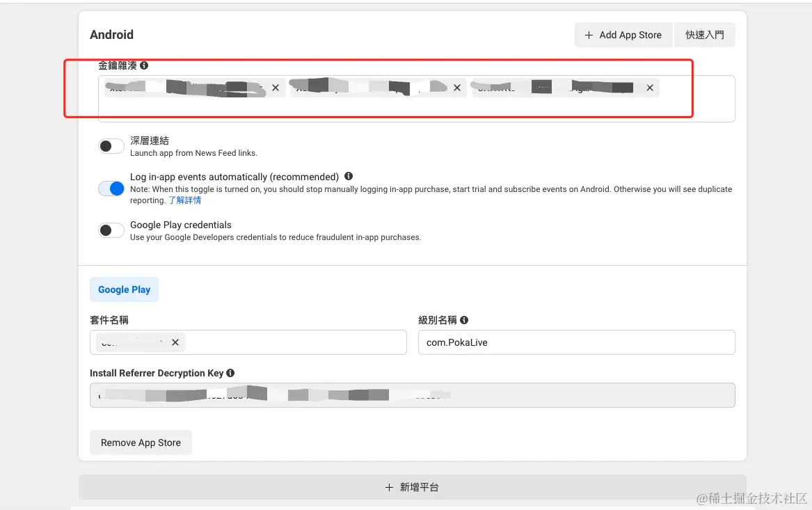812x510 pixels.
Task: Click the 新增平台 add platform button
Action: point(412,487)
